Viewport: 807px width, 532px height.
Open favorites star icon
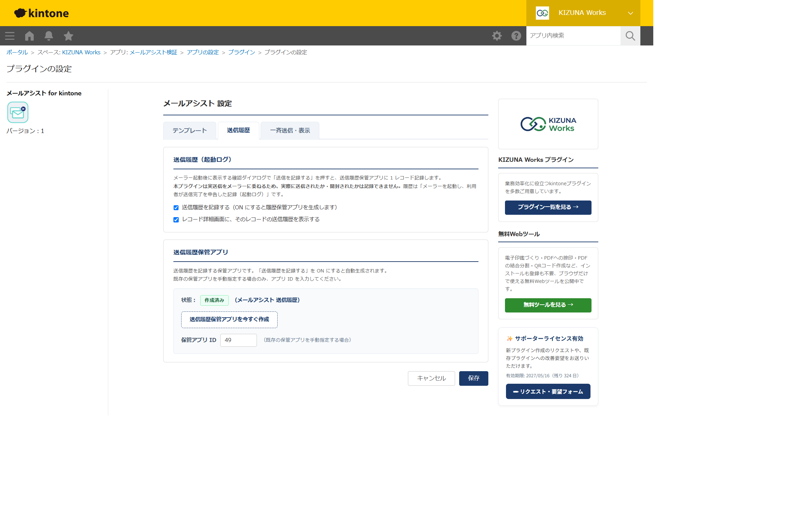(x=69, y=36)
